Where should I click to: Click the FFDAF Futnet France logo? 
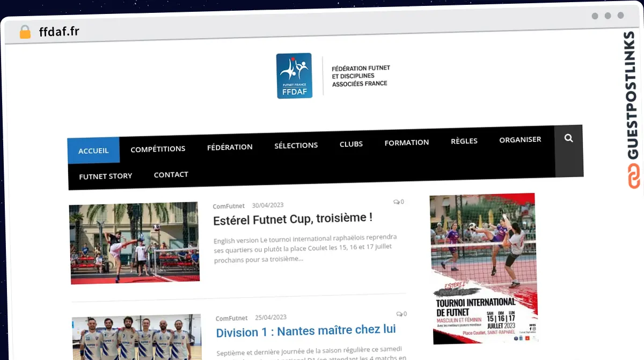click(x=294, y=76)
